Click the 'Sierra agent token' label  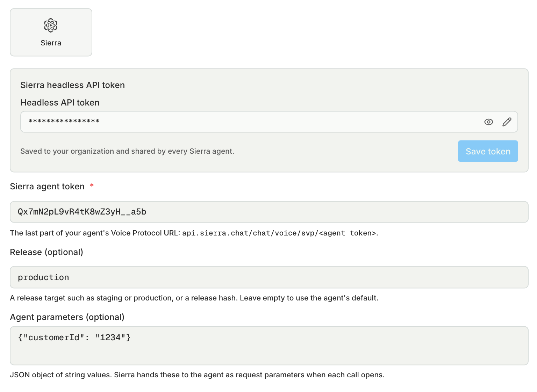[47, 187]
